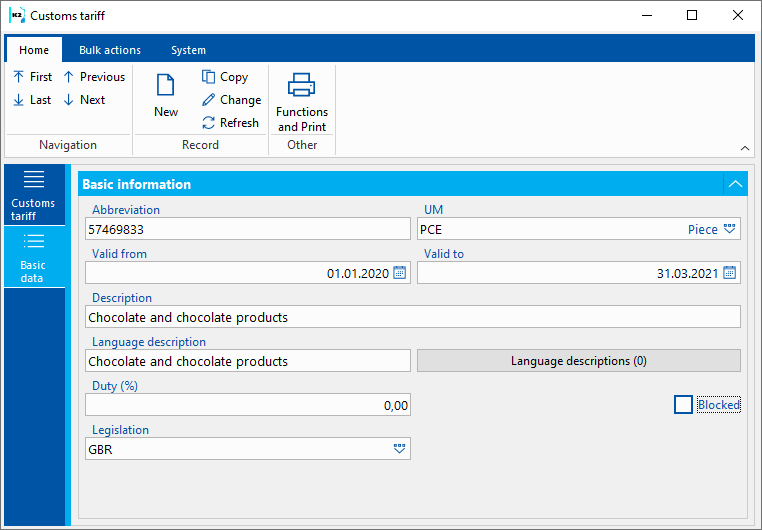Switch to the Bulk actions tab
The width and height of the screenshot is (762, 530).
click(x=110, y=50)
